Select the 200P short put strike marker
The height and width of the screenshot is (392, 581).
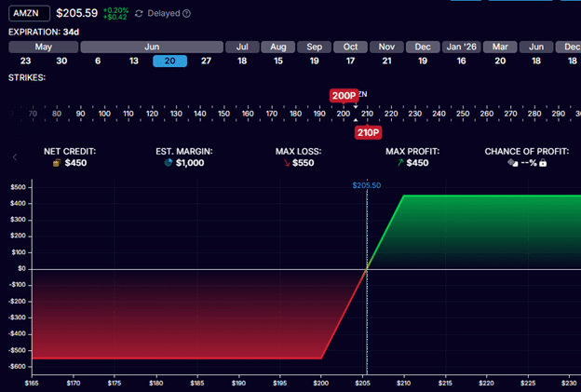tap(343, 95)
